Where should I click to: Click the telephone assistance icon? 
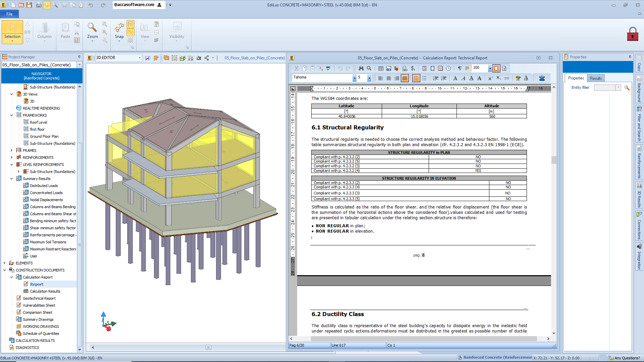tap(542, 78)
